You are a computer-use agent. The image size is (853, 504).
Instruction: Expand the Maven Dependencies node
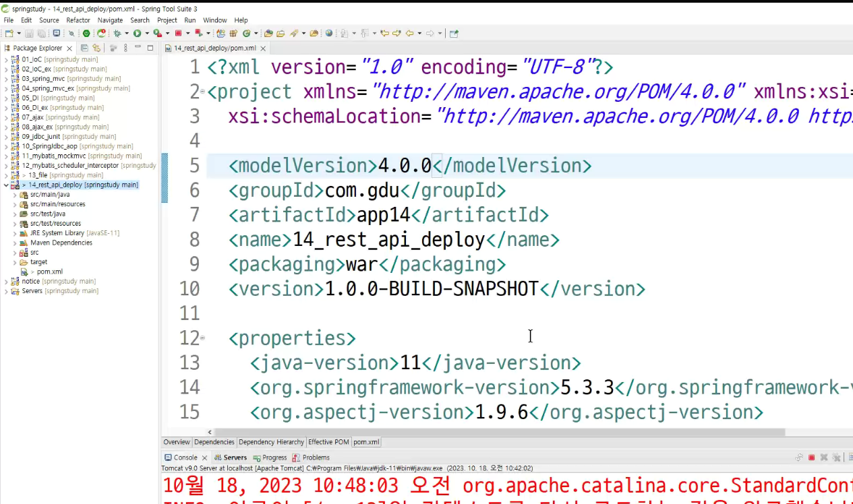coord(15,243)
